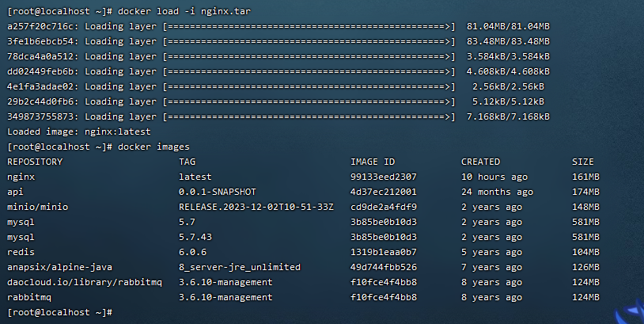Click the 2.56kB/2.56kB progress value
The height and width of the screenshot is (324, 644).
[508, 87]
